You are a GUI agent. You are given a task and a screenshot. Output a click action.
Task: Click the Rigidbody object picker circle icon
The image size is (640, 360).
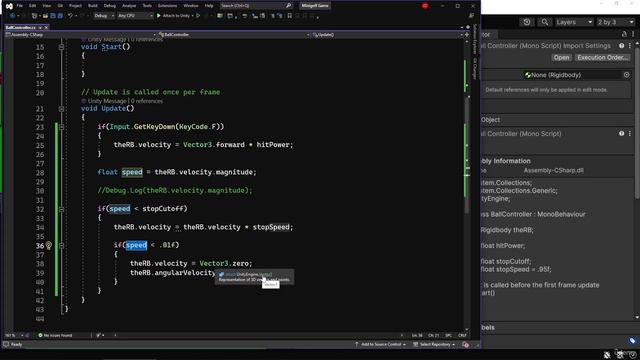click(x=627, y=75)
